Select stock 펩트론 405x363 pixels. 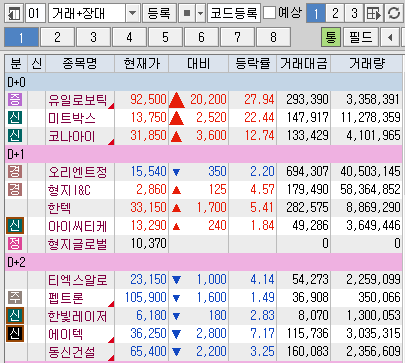coord(66,298)
